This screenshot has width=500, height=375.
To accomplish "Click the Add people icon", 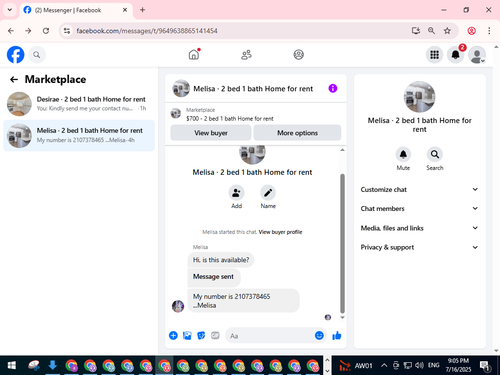I will tap(236, 193).
